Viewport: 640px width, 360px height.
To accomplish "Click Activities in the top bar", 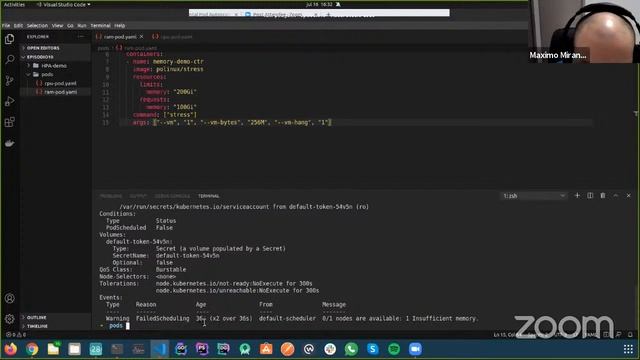I will point(14,4).
